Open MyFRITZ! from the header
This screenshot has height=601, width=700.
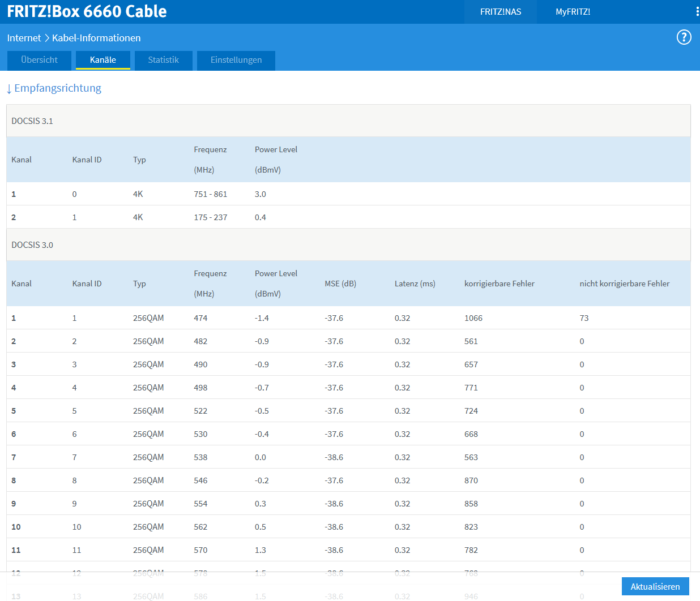click(573, 12)
